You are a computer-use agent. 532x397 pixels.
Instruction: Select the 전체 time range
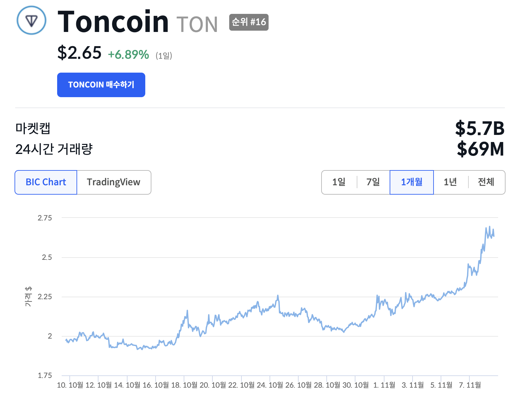486,182
